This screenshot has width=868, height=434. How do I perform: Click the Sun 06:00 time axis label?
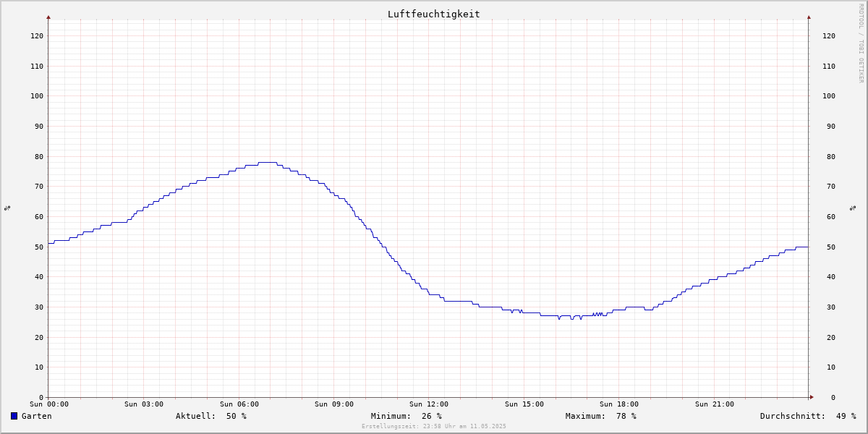(239, 404)
